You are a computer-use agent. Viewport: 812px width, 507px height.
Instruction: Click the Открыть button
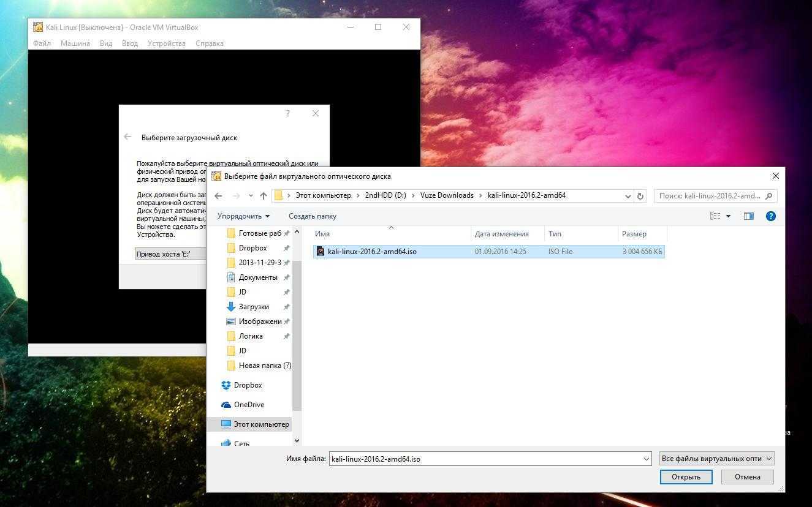tap(685, 477)
